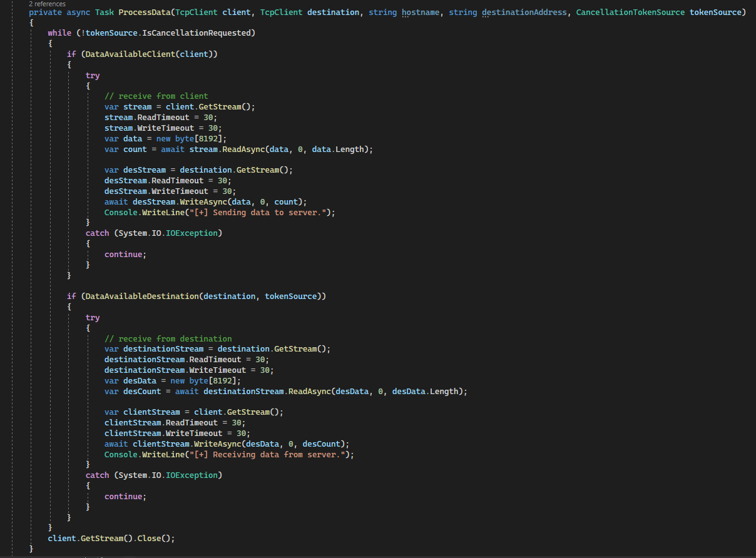Open the "2 references" CodeLens link
Screen dimensions: 756x558
pyautogui.click(x=47, y=4)
